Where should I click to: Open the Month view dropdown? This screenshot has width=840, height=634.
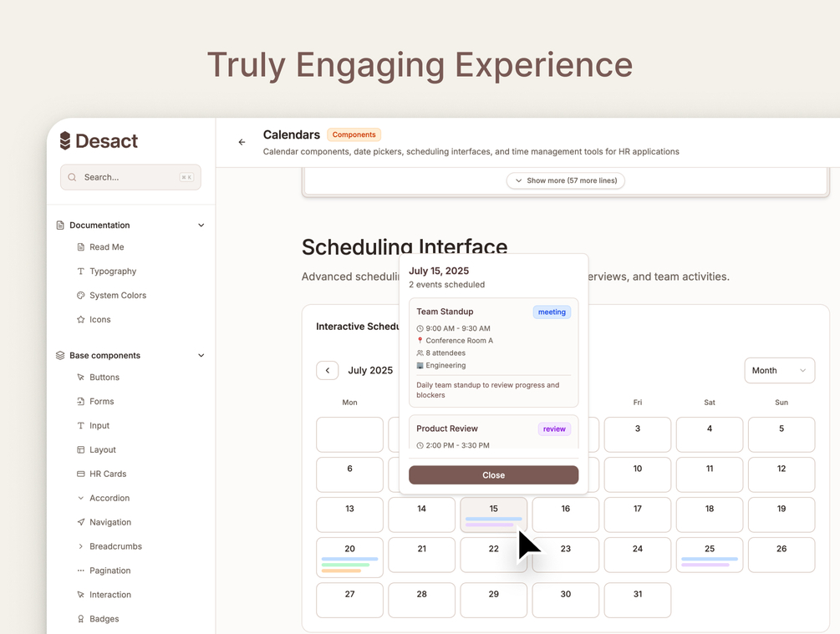[779, 371]
